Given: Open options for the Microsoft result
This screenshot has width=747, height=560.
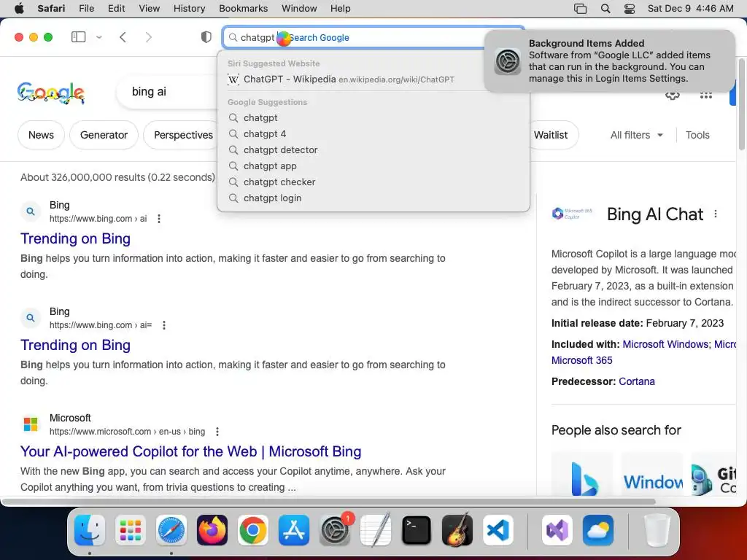Looking at the screenshot, I should pos(217,432).
